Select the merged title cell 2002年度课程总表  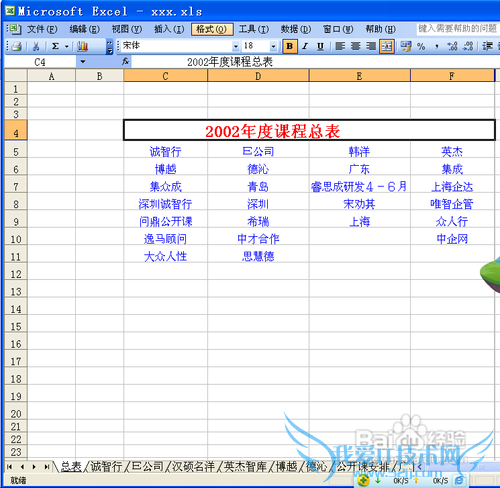click(309, 130)
